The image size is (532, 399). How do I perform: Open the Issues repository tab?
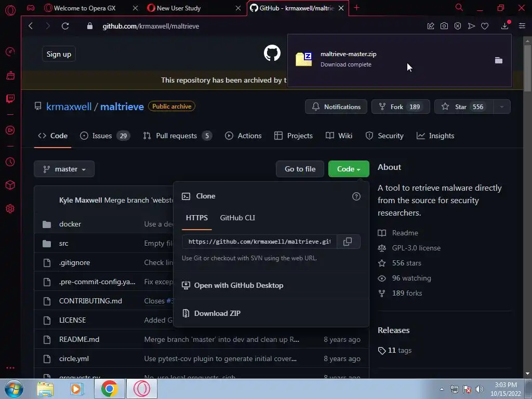coord(105,136)
